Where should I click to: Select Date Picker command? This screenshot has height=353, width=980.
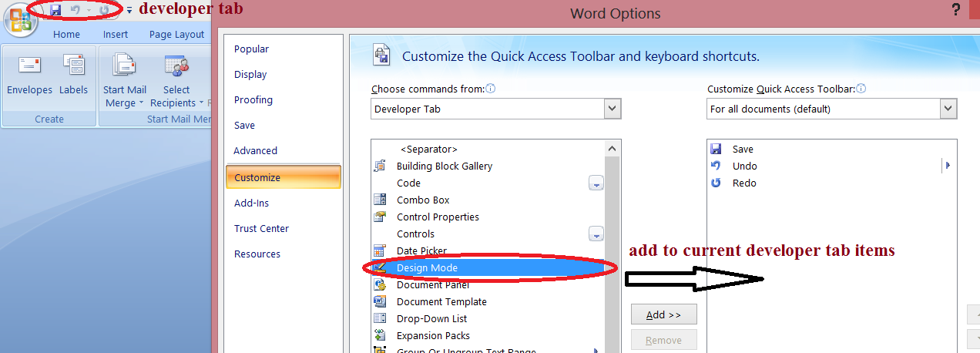point(488,250)
